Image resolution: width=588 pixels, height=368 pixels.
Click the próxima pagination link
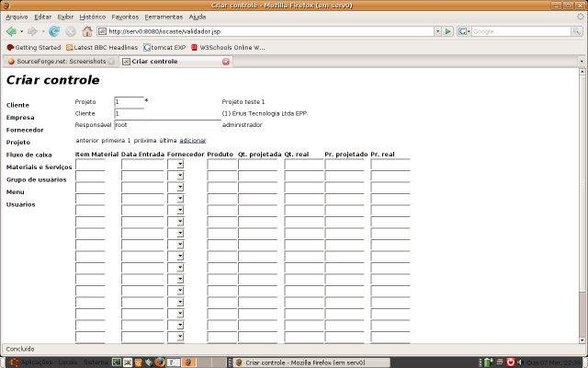pyautogui.click(x=145, y=141)
